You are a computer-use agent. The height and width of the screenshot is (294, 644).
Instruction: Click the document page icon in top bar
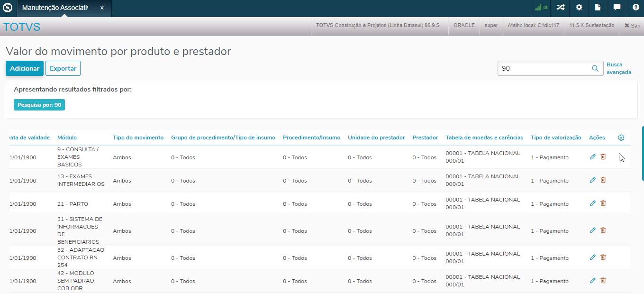pos(598,8)
